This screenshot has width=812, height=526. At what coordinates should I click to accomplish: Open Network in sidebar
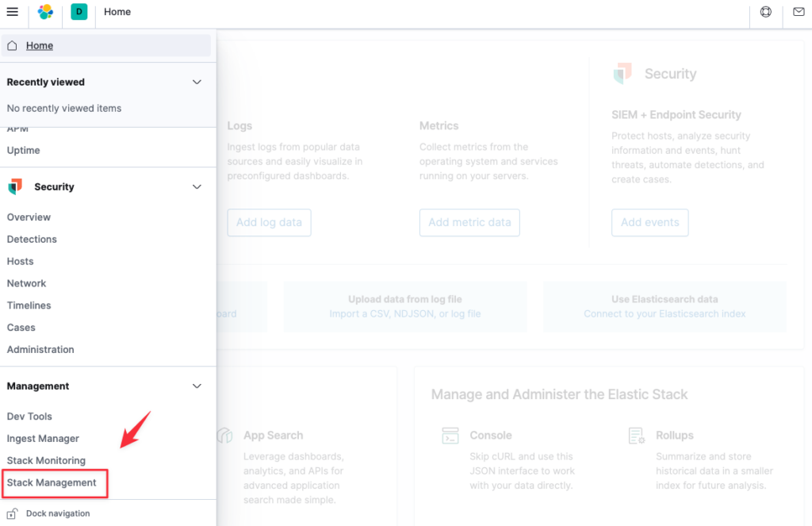(x=26, y=283)
